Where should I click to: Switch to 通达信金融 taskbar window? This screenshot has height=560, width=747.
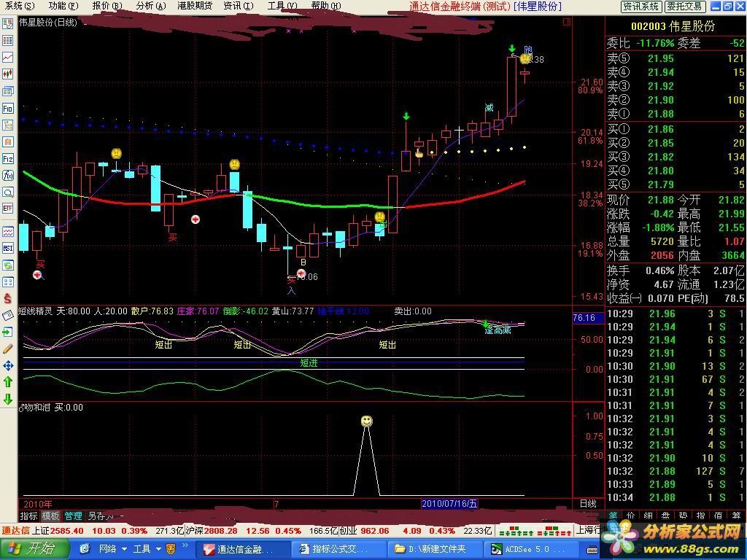point(243,549)
